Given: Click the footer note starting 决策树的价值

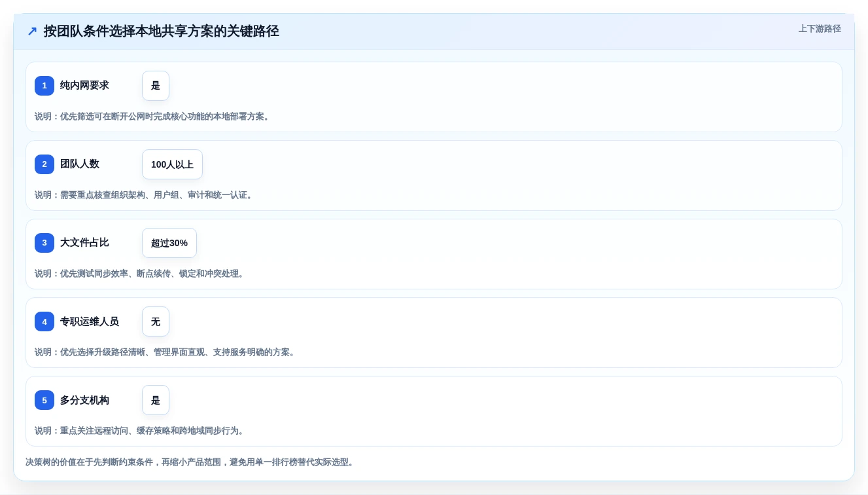Looking at the screenshot, I should (191, 462).
